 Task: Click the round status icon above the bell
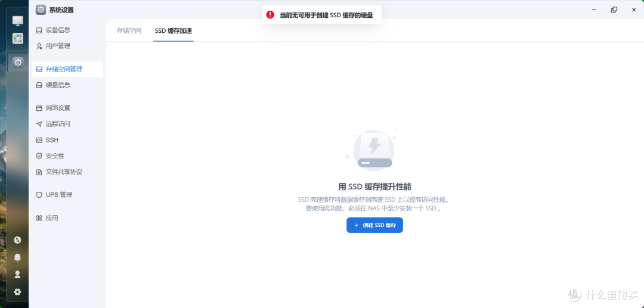[17, 240]
